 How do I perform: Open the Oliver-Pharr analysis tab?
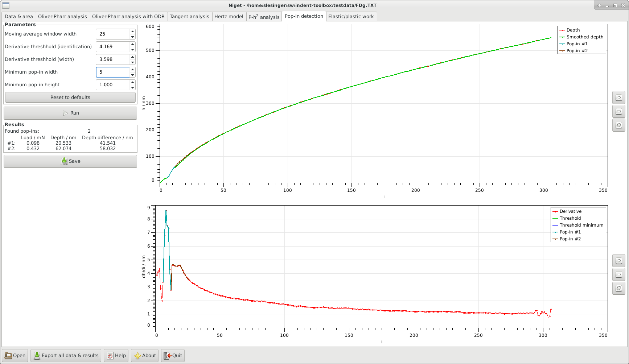tap(62, 16)
